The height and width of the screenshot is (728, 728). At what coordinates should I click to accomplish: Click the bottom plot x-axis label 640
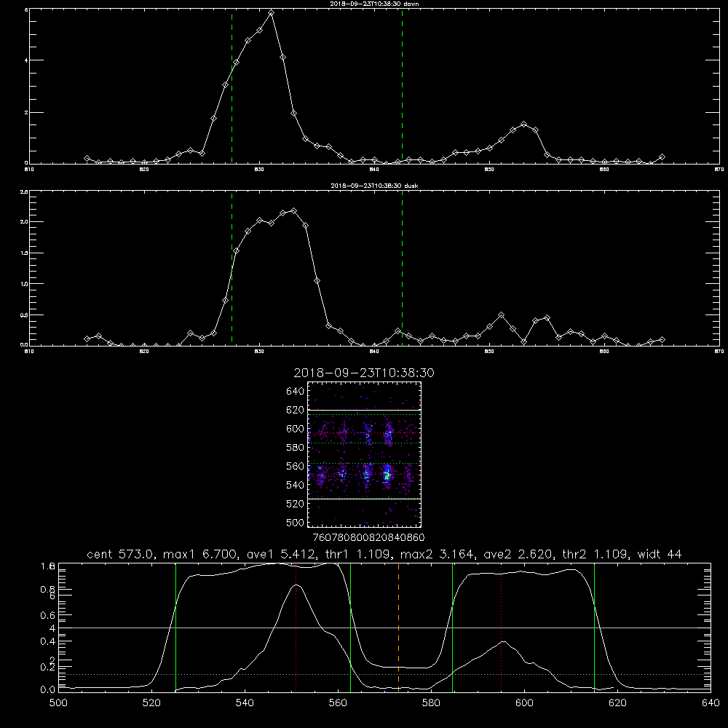tap(711, 703)
